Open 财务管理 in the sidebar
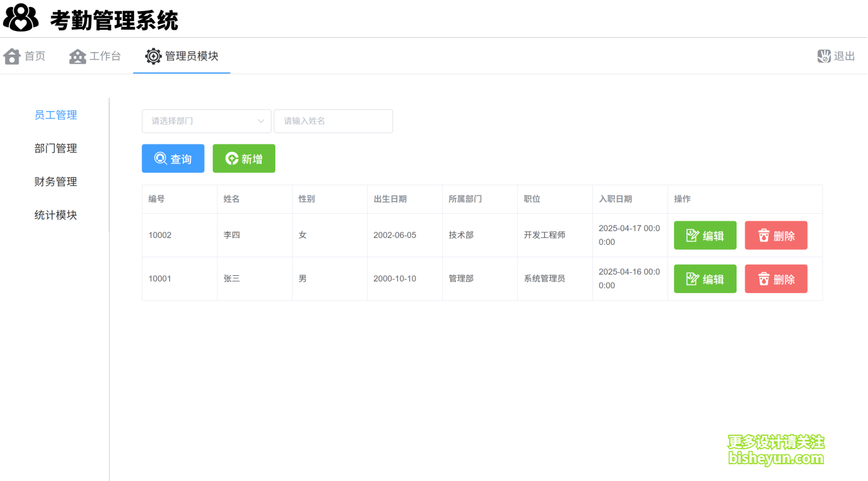 (56, 182)
